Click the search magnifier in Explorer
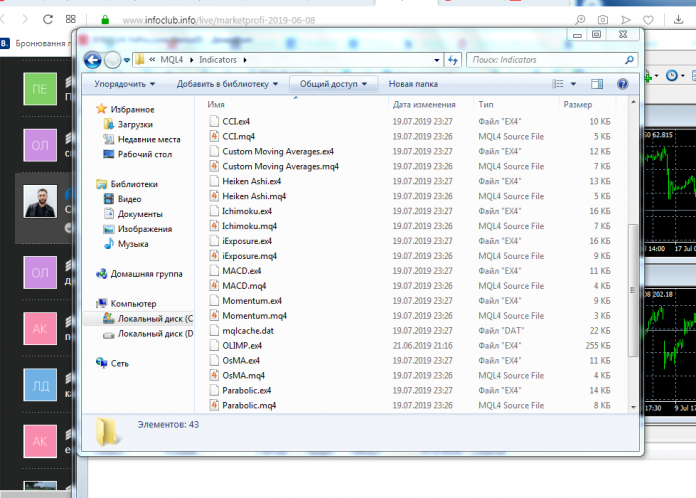Image resolution: width=696 pixels, height=498 pixels. click(x=629, y=60)
